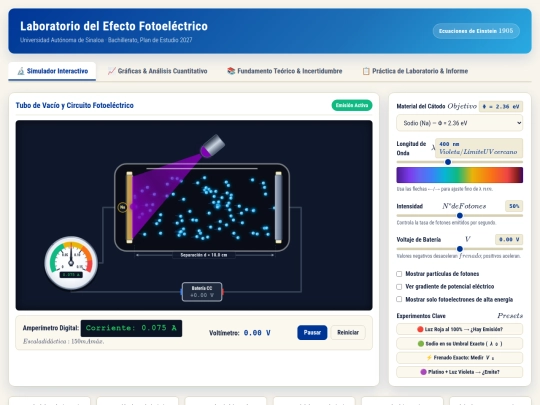Click the Emisión Activa status badge
Image resolution: width=540 pixels, height=405 pixels.
click(352, 105)
